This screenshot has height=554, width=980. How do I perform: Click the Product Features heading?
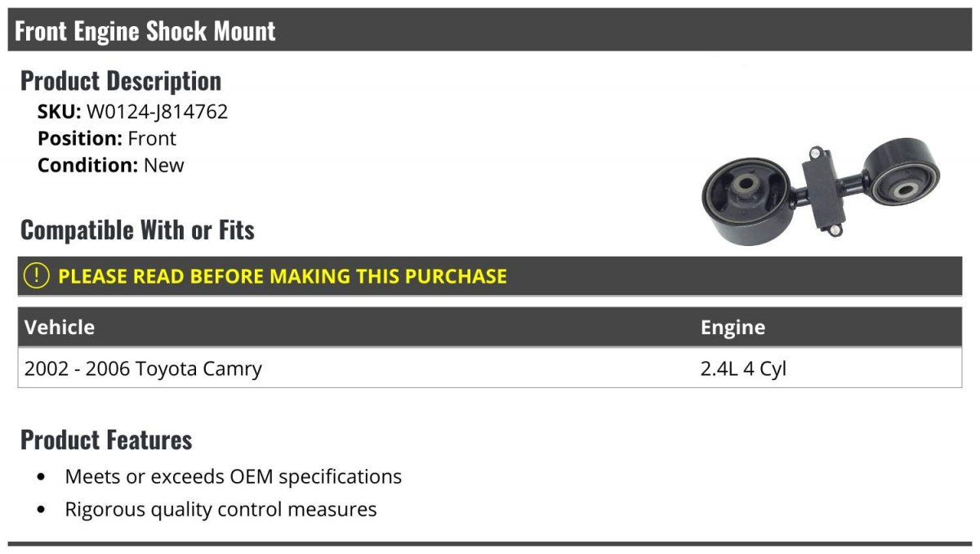coord(106,440)
